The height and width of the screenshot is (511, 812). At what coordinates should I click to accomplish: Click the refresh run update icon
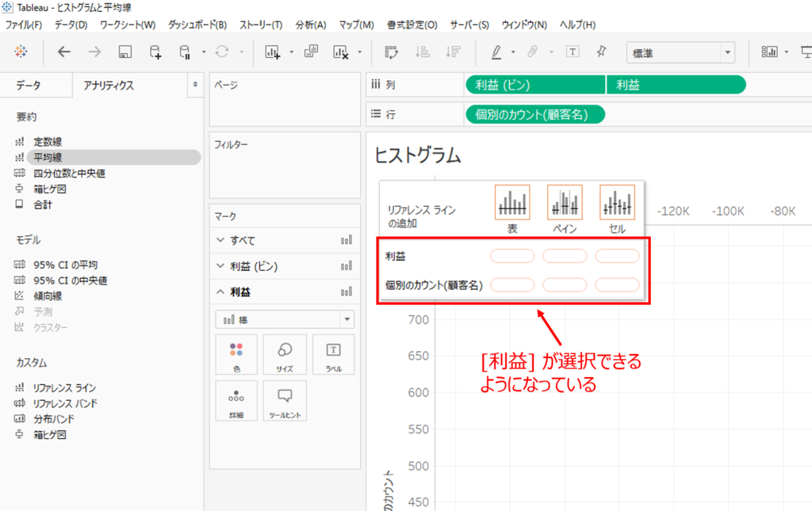coord(222,51)
